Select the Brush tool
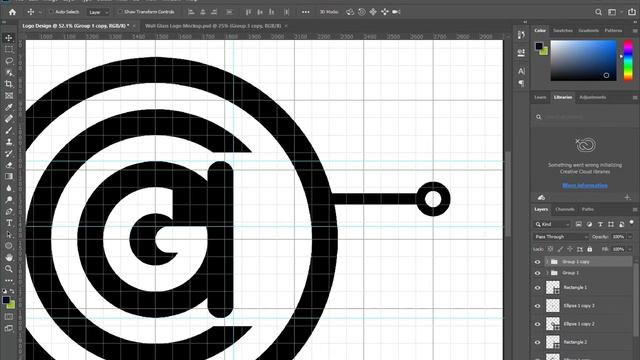Image resolution: width=640 pixels, height=360 pixels. pyautogui.click(x=9, y=130)
